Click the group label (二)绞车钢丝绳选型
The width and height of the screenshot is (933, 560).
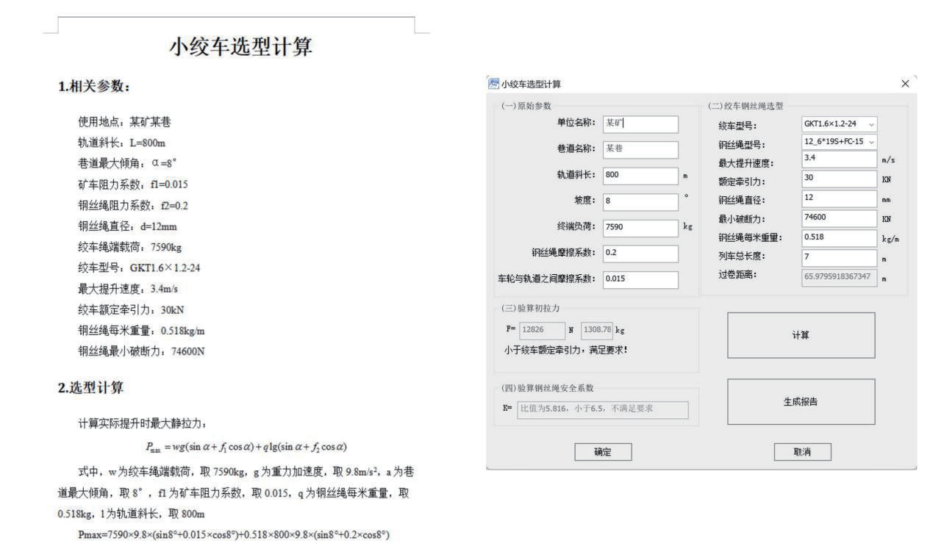pos(745,107)
